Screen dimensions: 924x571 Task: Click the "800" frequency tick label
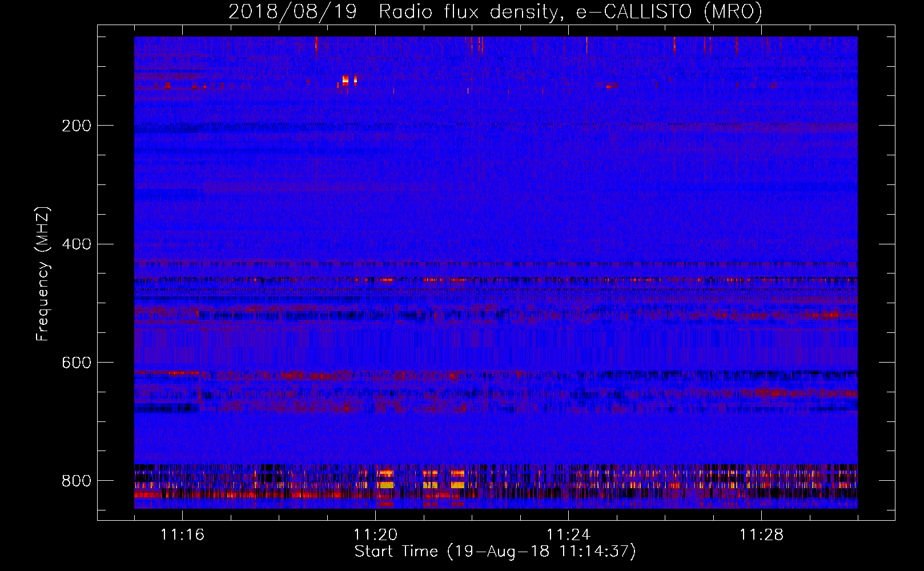[76, 481]
